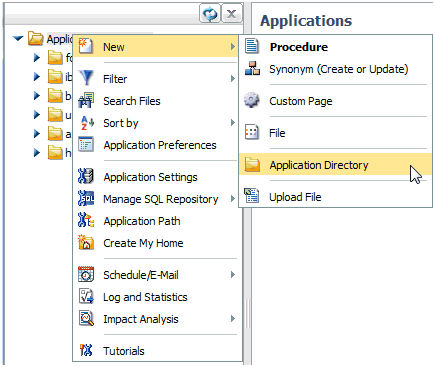Click the Schedule/E-Mail calendar clock icon

pyautogui.click(x=86, y=274)
